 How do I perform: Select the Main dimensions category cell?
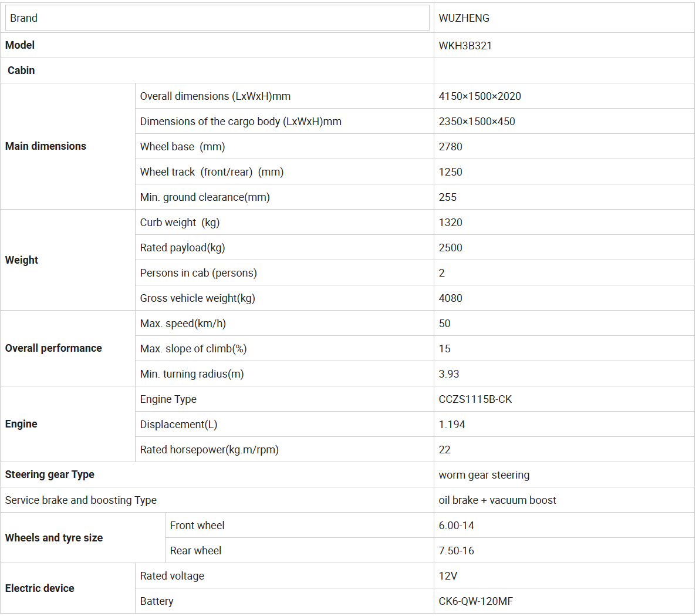(x=67, y=146)
